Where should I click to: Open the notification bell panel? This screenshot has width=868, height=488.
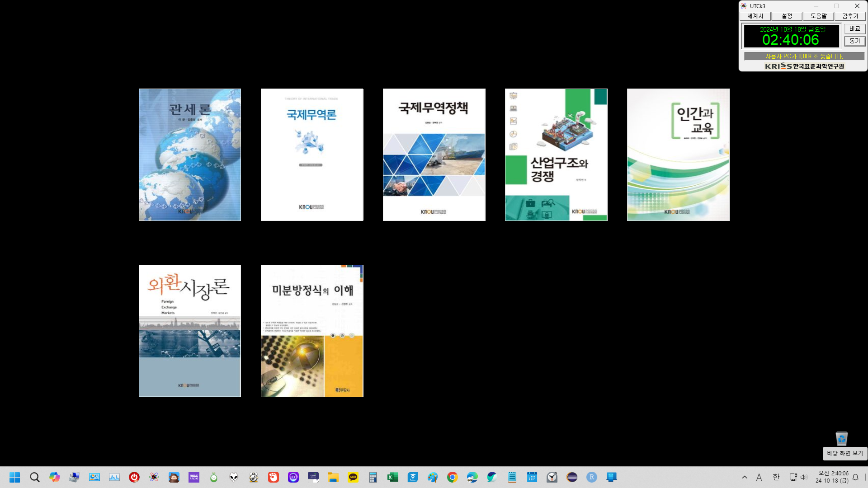tap(855, 477)
